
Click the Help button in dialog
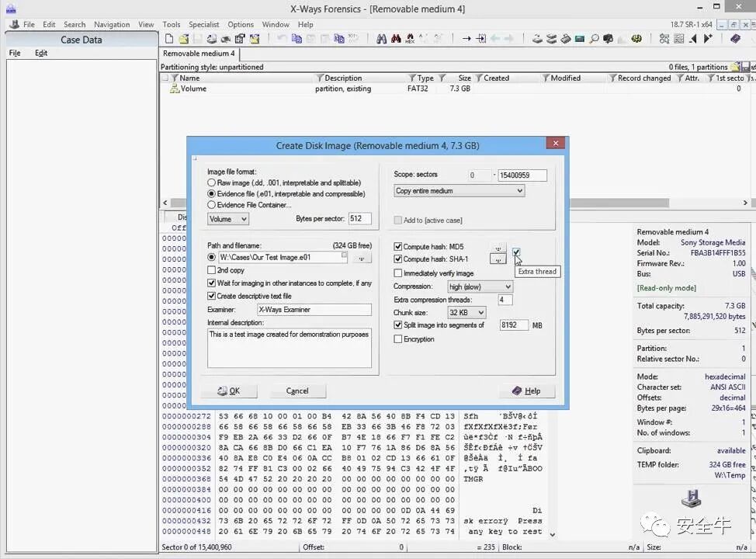pos(526,391)
